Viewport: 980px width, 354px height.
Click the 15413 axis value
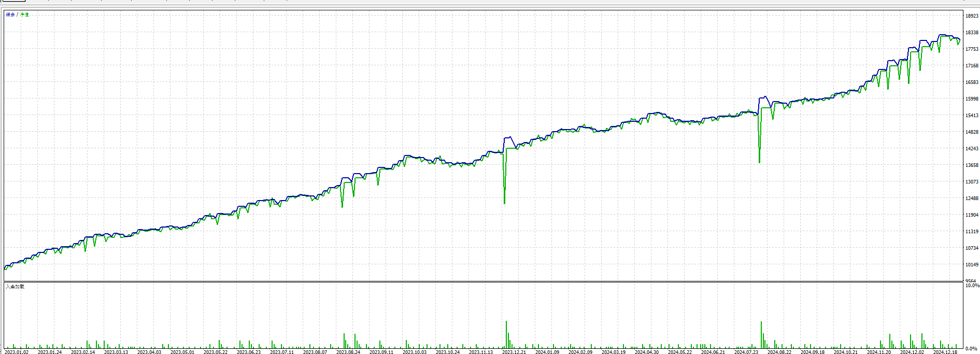pyautogui.click(x=972, y=116)
